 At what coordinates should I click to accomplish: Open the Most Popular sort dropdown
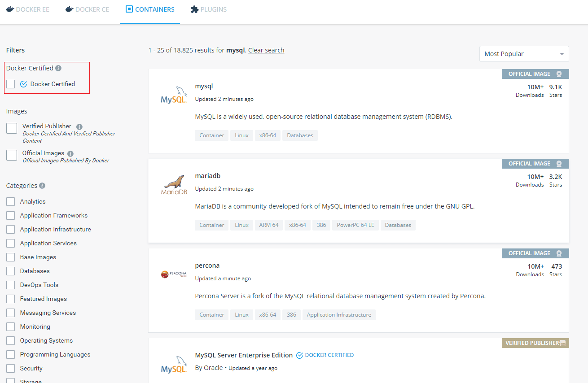click(524, 54)
